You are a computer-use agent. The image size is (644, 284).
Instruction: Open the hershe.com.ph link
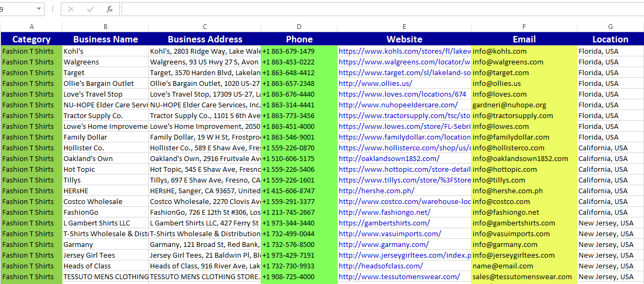[x=376, y=191]
